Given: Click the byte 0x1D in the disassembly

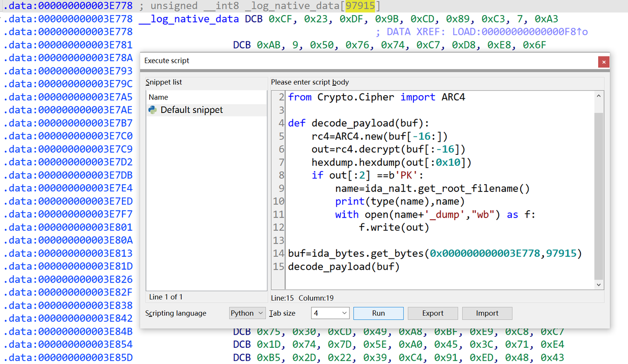Looking at the screenshot, I should click(269, 345).
